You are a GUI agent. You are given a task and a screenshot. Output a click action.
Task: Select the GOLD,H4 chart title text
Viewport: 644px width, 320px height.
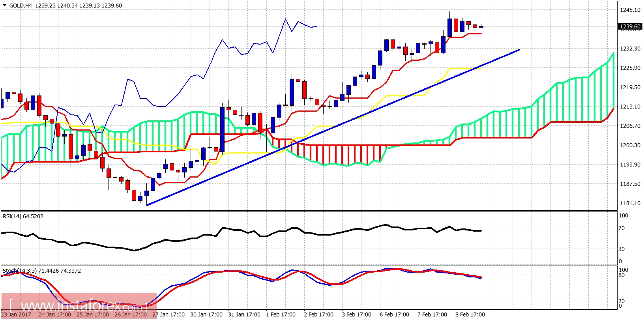click(x=21, y=6)
